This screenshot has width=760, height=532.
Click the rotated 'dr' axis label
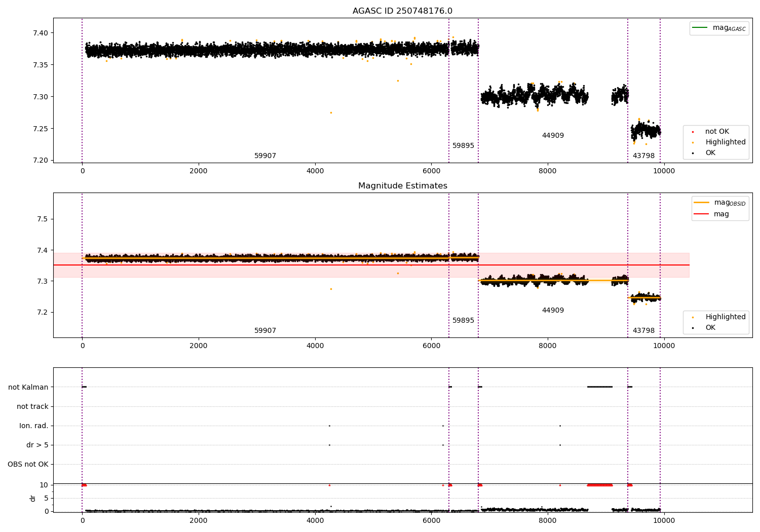(x=33, y=498)
